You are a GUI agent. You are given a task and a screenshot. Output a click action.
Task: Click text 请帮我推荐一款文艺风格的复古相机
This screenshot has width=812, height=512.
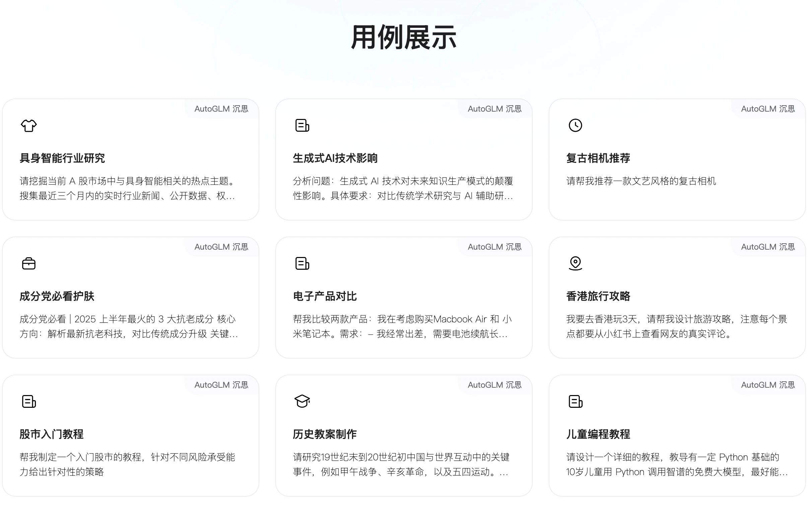click(x=641, y=181)
